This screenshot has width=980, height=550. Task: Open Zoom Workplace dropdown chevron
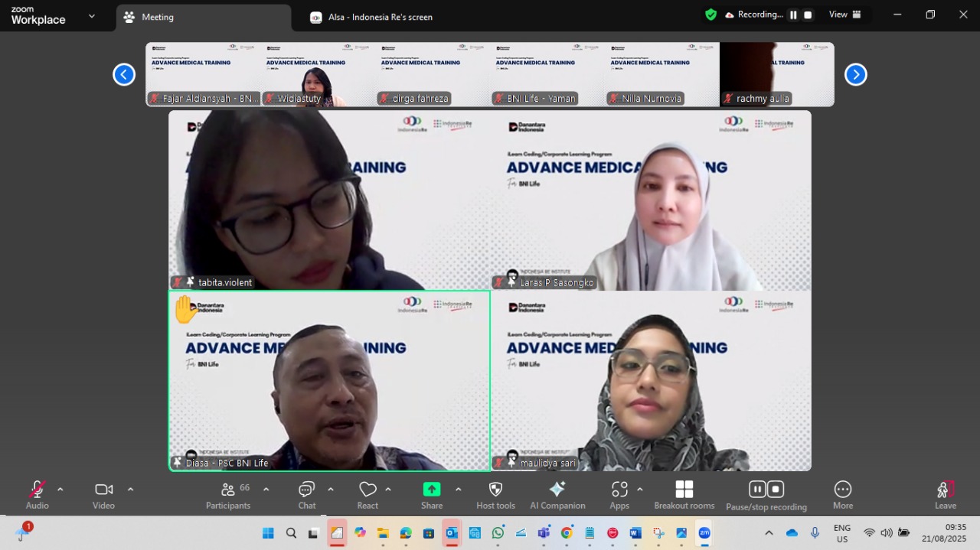pyautogui.click(x=92, y=15)
